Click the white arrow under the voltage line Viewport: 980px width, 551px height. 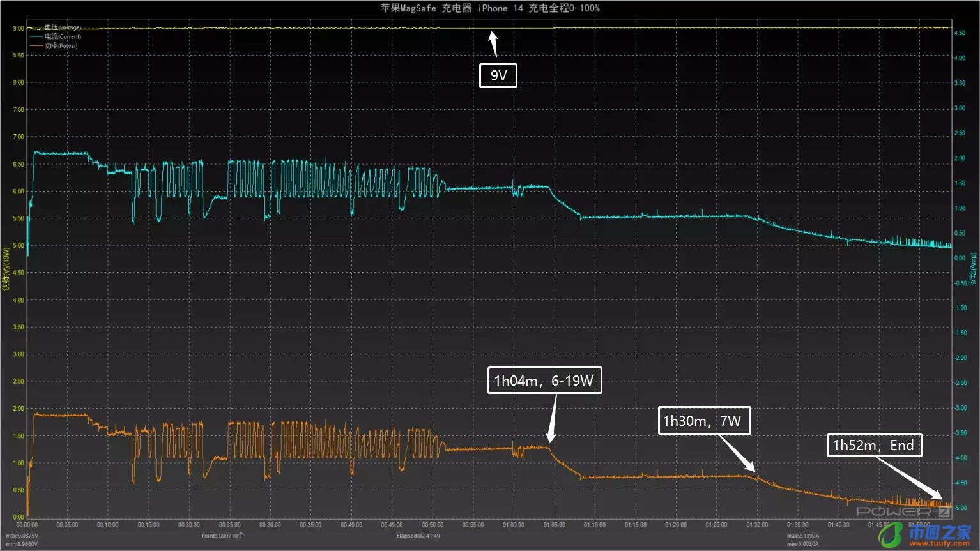493,44
